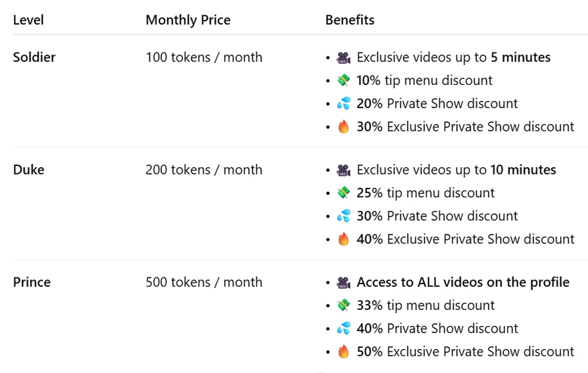Click the money icon beside 33% tip discount
Viewport: 588px width, 373px height.
tap(343, 306)
